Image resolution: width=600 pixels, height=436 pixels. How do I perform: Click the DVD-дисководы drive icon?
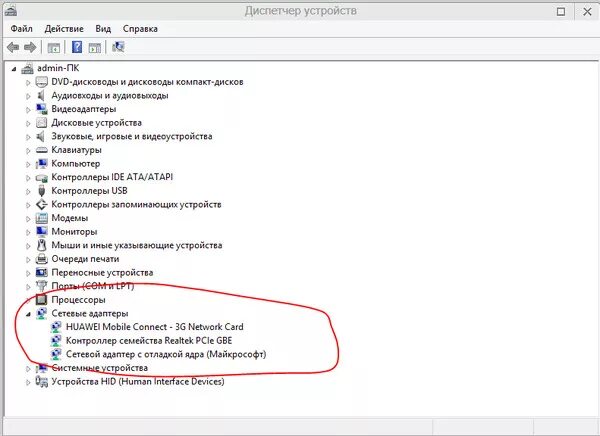pyautogui.click(x=41, y=82)
